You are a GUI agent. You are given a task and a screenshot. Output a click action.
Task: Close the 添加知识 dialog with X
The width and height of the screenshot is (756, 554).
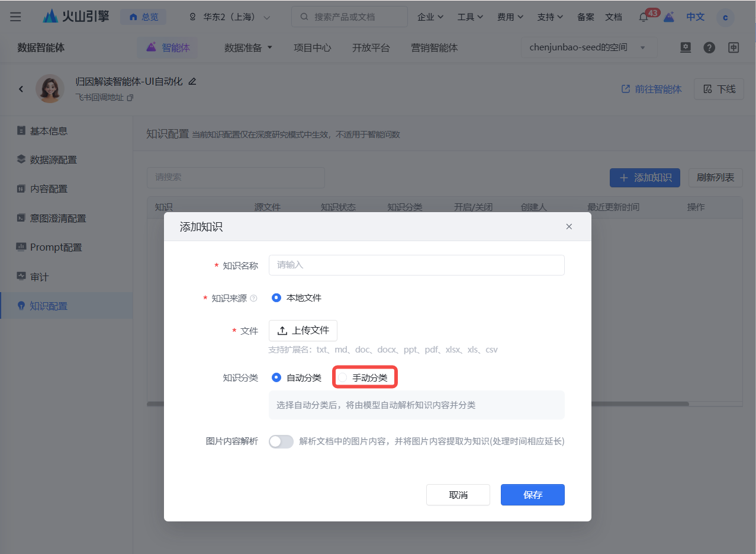[x=569, y=226]
